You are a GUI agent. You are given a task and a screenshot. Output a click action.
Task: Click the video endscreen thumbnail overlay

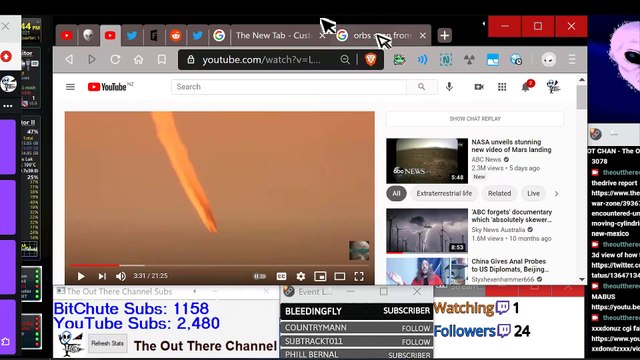pos(359,250)
